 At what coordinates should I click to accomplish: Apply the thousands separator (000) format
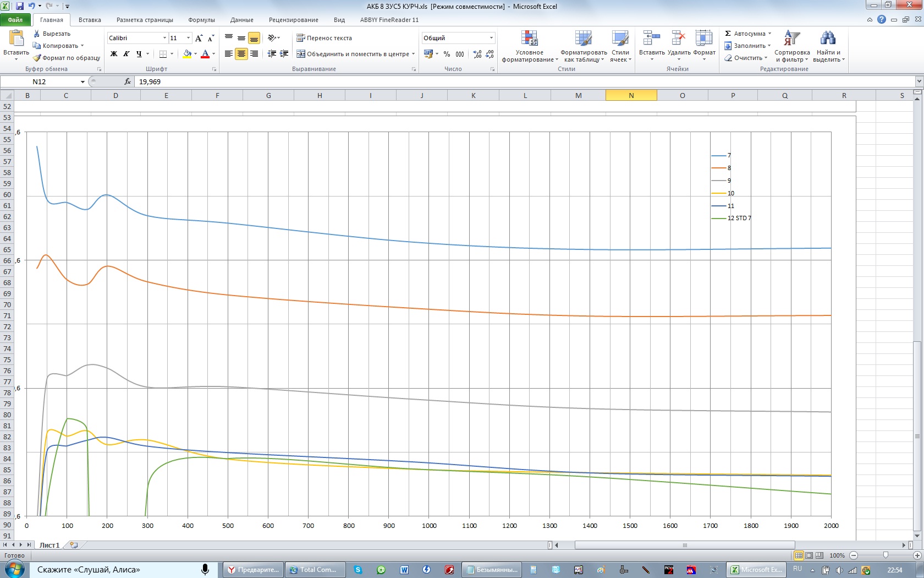pos(460,54)
